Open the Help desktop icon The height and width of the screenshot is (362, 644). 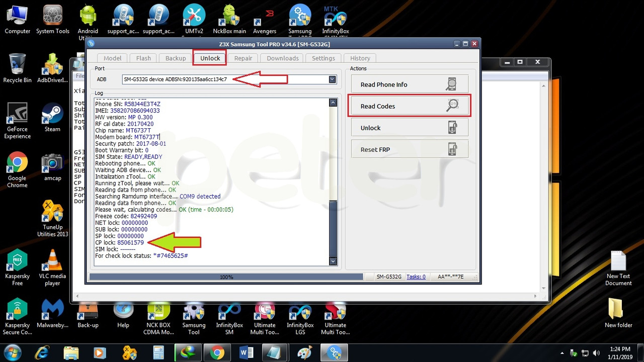[123, 313]
